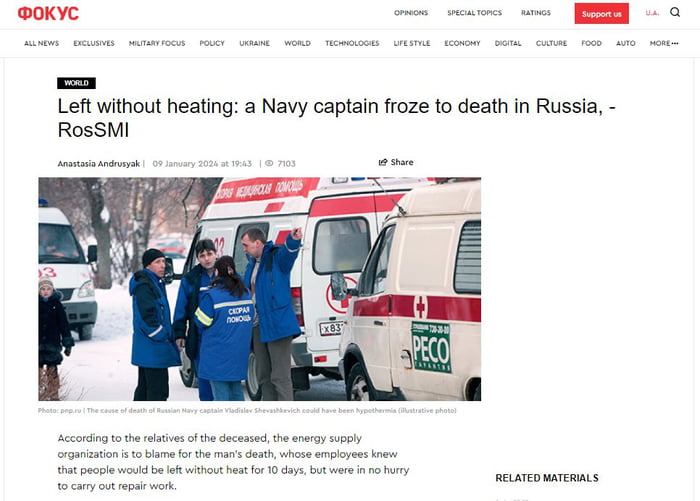Open the ECONOMY category
The width and height of the screenshot is (700, 501).
click(462, 43)
